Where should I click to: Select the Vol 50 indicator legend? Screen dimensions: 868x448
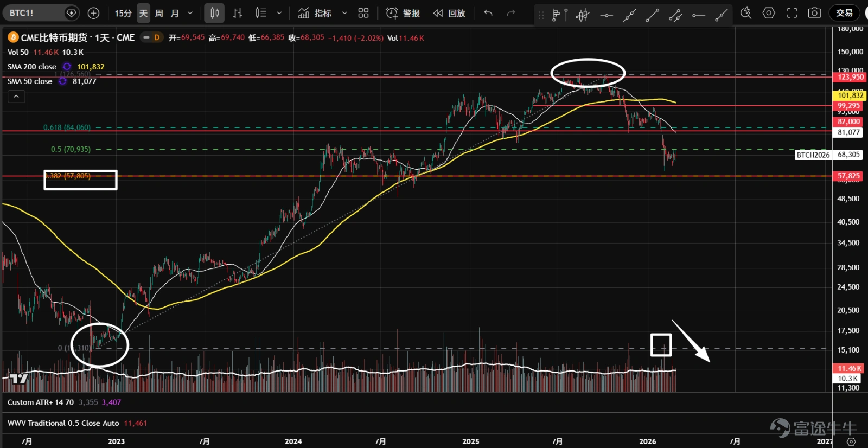click(18, 52)
